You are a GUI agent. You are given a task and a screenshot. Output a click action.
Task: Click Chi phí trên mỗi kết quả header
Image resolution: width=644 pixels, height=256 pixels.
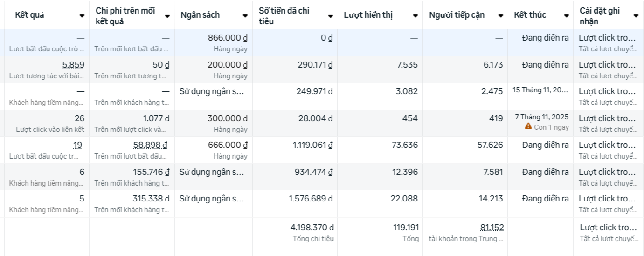point(125,15)
